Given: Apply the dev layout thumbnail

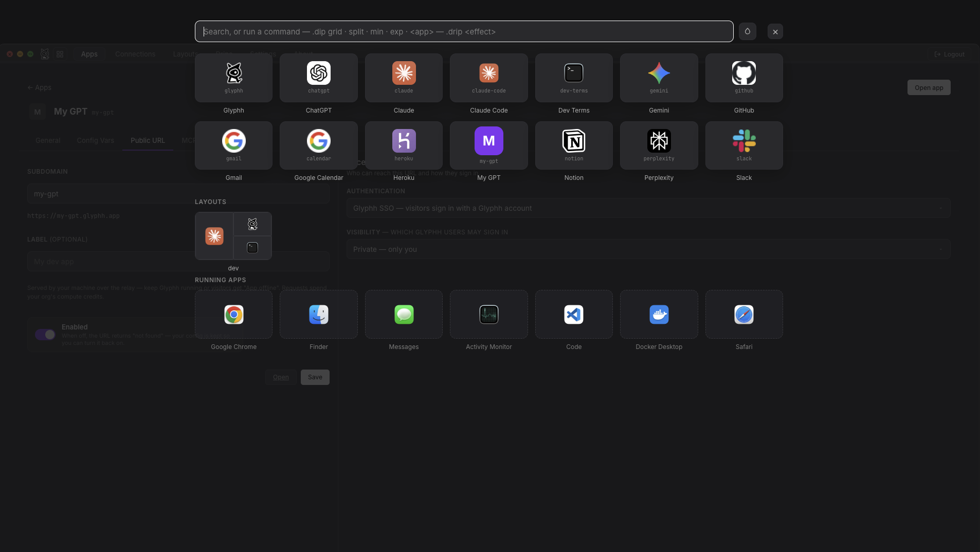Looking at the screenshot, I should tap(233, 236).
